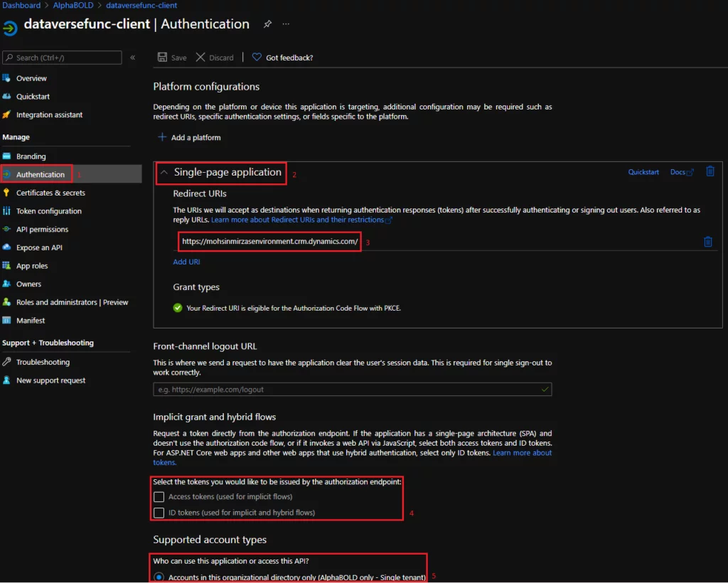Click the Certificates & secrets key icon
The width and height of the screenshot is (728, 583).
(6, 193)
